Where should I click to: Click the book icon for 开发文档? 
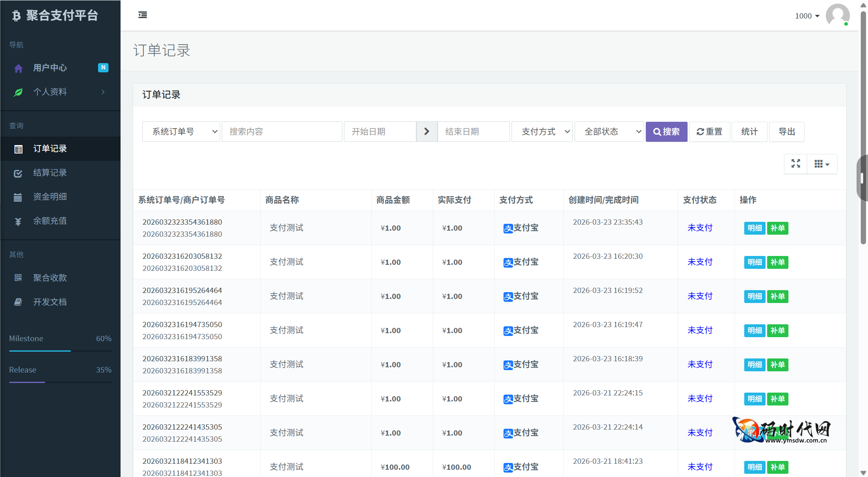18,302
